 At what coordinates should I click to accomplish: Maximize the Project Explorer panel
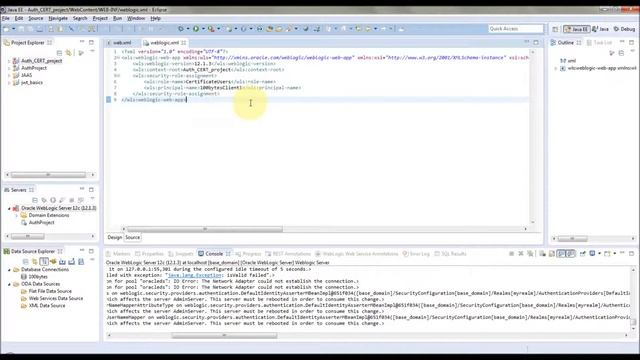point(91,42)
